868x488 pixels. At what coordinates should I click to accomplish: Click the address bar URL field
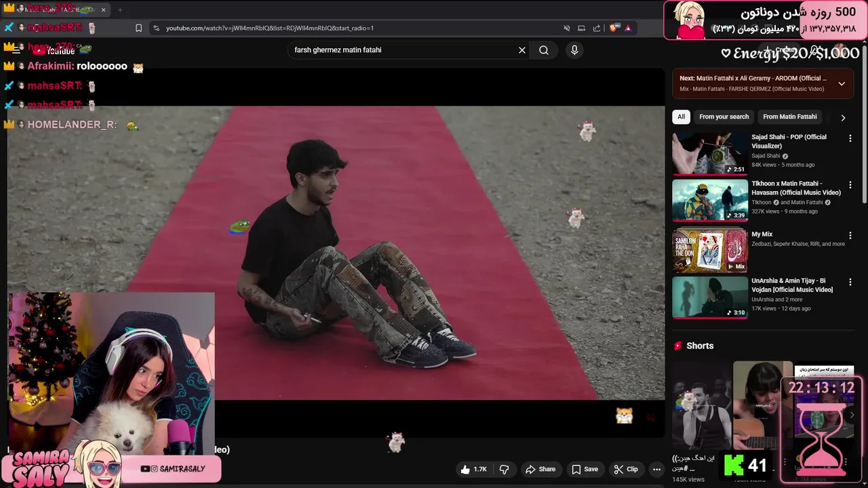(359, 28)
